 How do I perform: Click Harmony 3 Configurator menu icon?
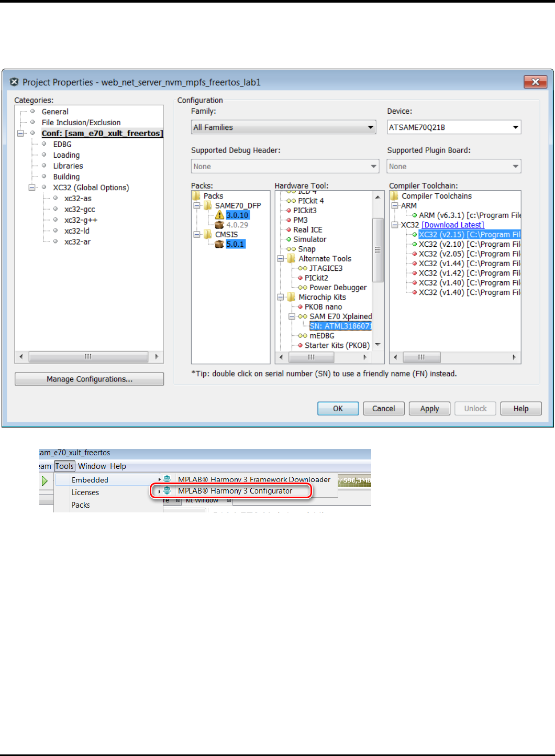click(x=167, y=491)
